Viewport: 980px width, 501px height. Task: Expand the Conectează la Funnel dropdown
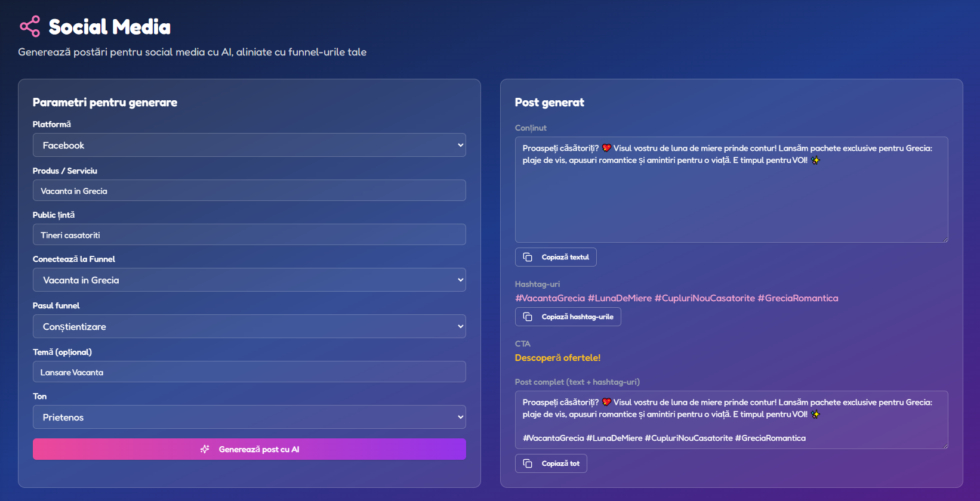pos(249,280)
